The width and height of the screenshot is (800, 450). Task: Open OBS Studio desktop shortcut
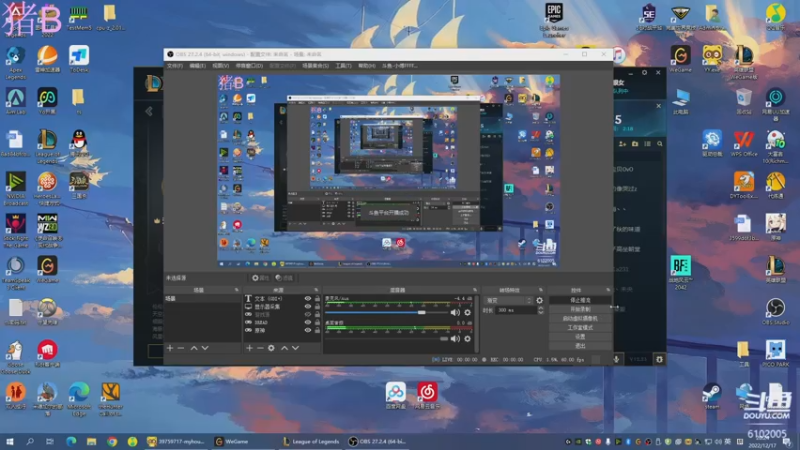[x=775, y=311]
